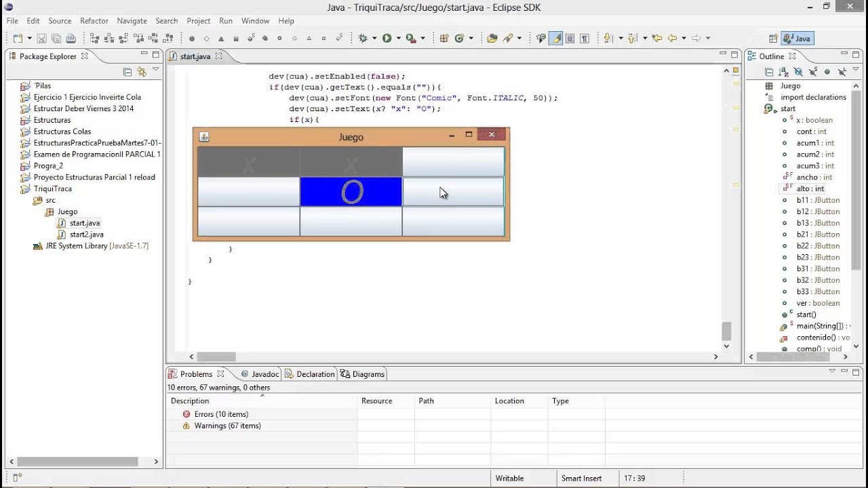Click the Debug bug icon
The height and width of the screenshot is (488, 868).
pos(363,39)
